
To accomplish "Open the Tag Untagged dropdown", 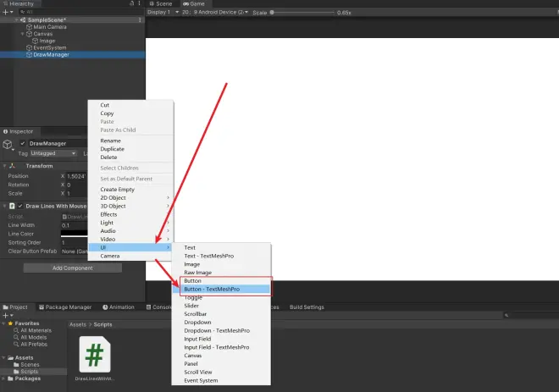I will 53,153.
